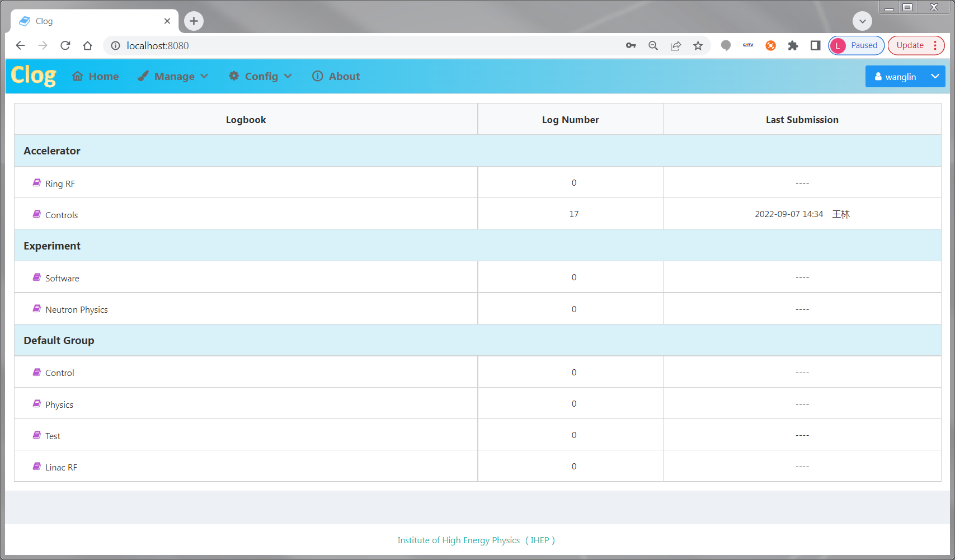Click the Accelerator group header
The height and width of the screenshot is (560, 955).
[478, 150]
